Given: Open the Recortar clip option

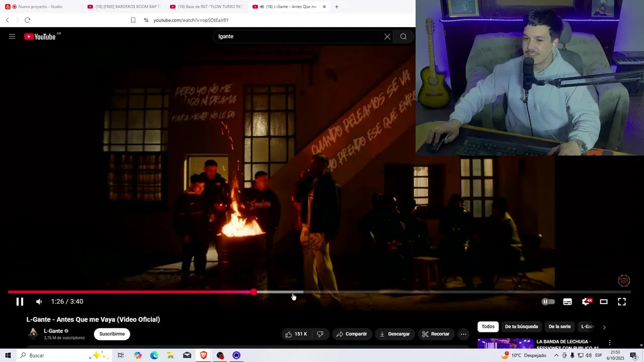Looking at the screenshot, I should pos(436,334).
